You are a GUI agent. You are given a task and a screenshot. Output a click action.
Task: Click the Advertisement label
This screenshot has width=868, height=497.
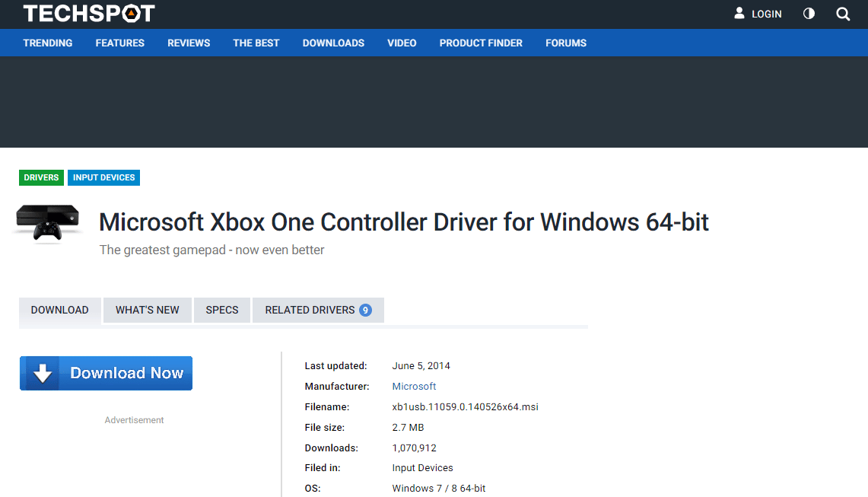click(x=134, y=420)
